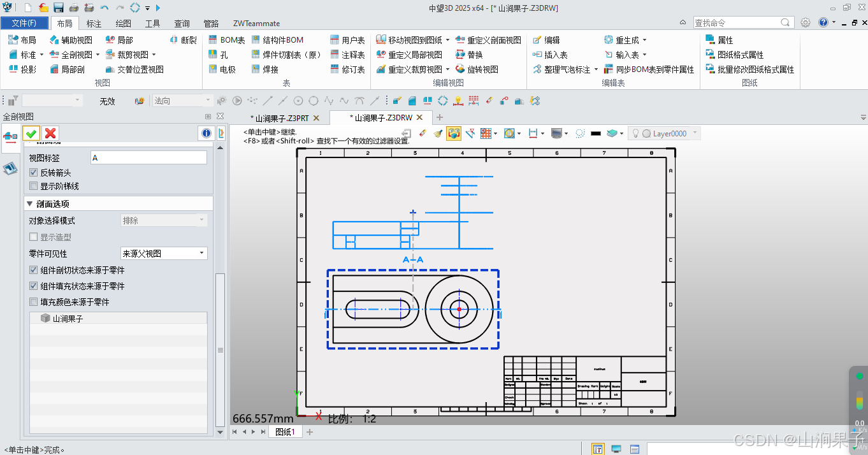Open the 结构件BOM tool

pos(277,40)
